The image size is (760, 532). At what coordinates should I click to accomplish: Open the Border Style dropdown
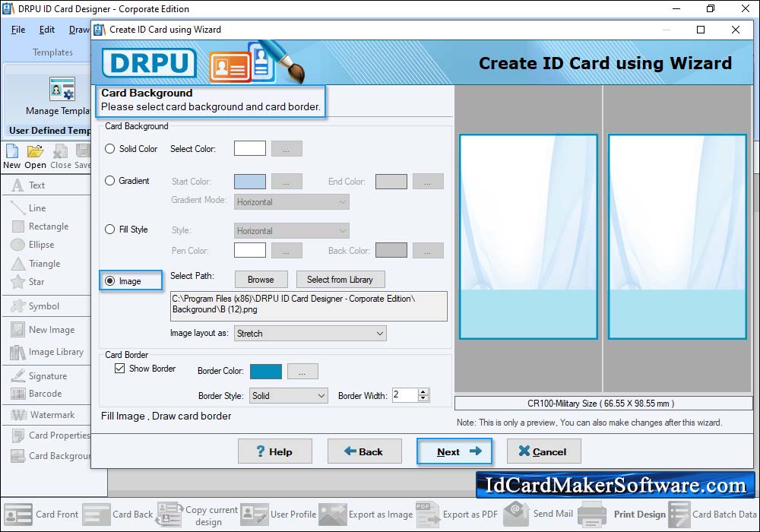click(289, 396)
